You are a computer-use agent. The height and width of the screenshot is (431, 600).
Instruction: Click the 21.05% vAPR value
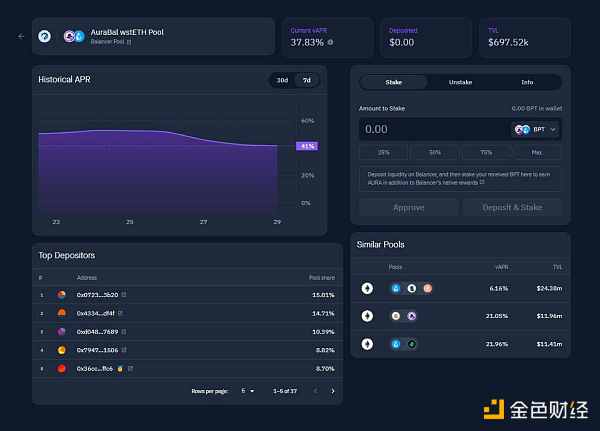497,316
